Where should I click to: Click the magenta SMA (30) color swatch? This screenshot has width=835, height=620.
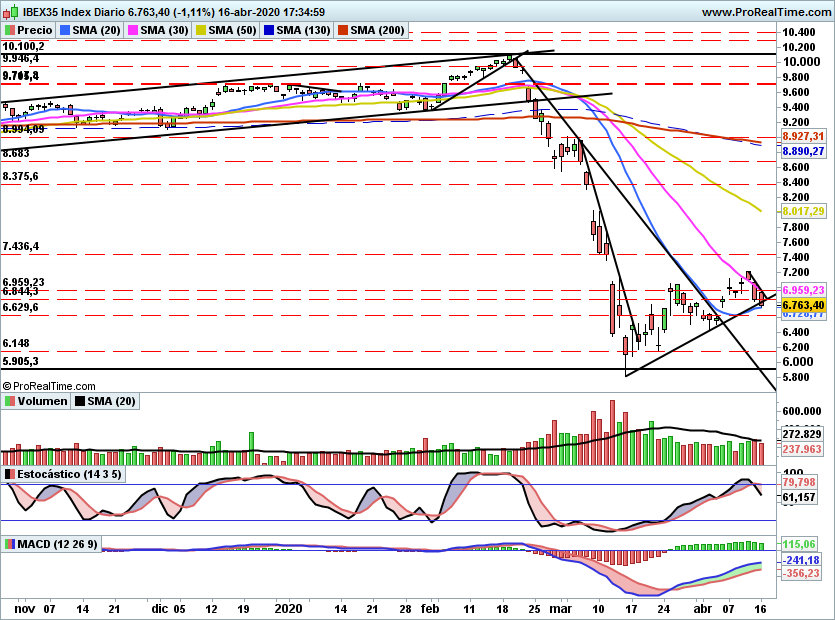click(133, 30)
